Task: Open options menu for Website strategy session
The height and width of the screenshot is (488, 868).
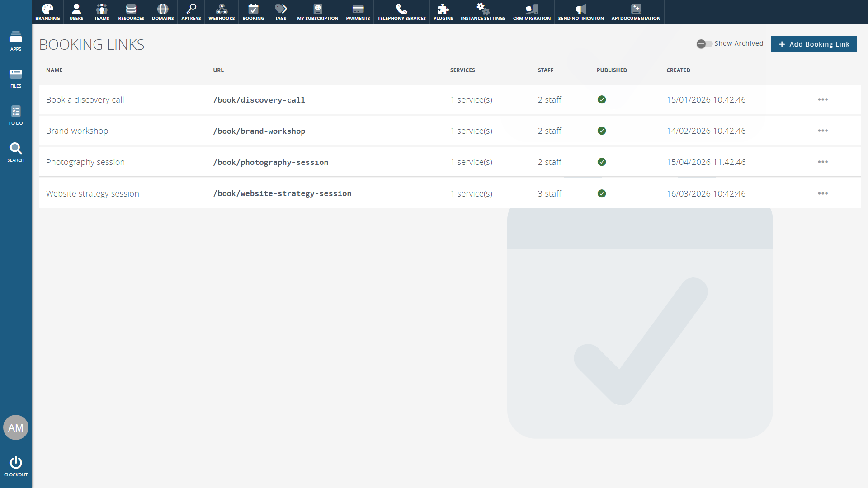Action: point(823,193)
